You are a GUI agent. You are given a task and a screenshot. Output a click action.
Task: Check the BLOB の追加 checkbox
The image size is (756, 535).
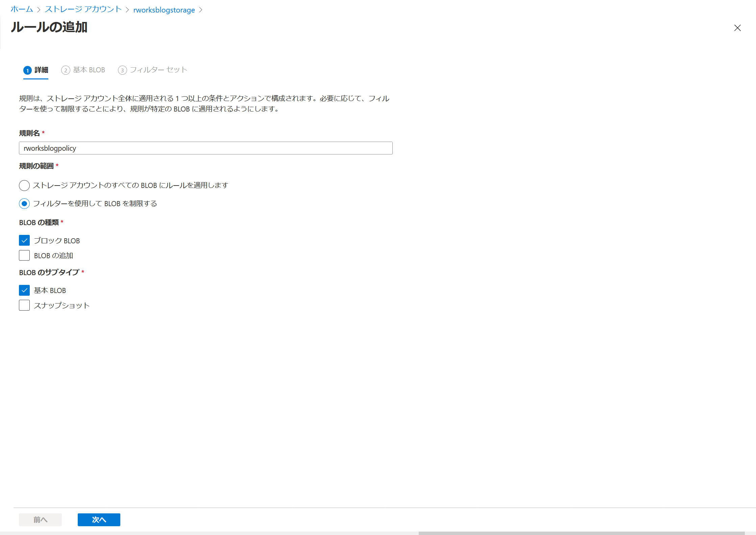pyautogui.click(x=24, y=256)
